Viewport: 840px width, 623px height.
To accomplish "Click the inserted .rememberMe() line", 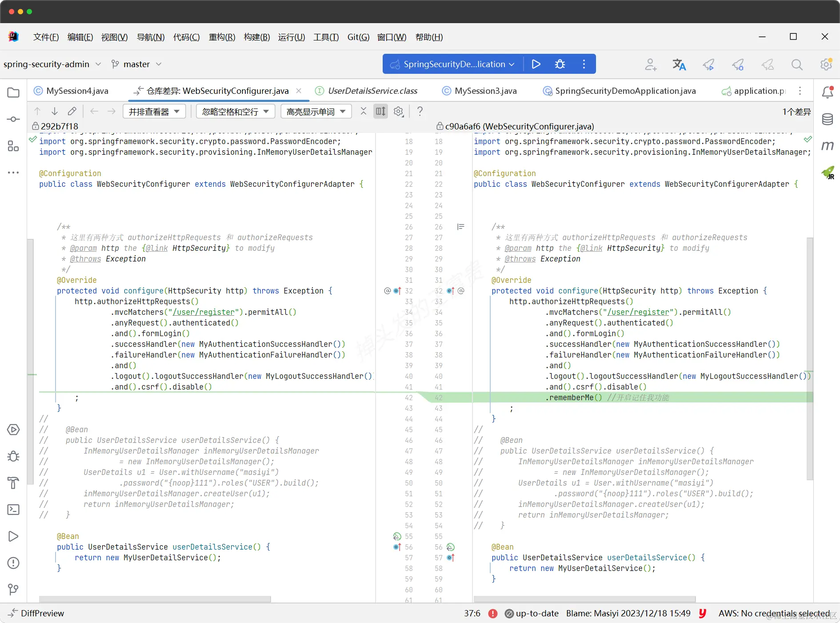I will pyautogui.click(x=642, y=398).
